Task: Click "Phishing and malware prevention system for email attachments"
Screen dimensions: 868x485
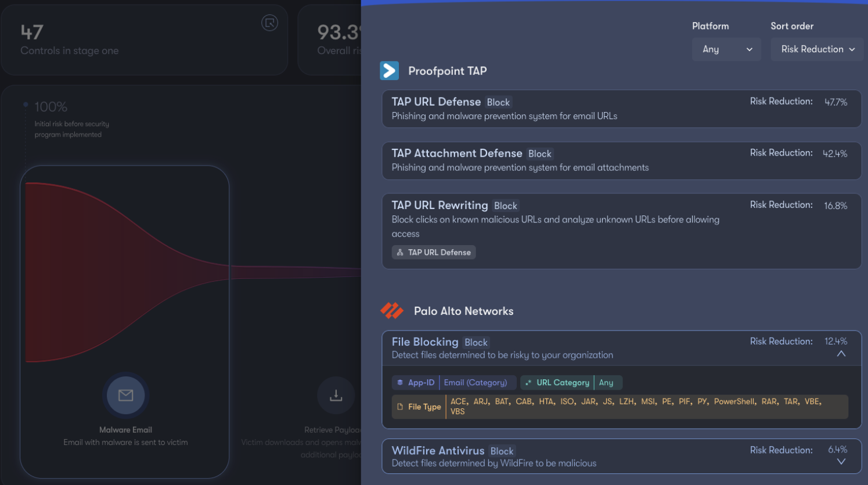Action: tap(520, 168)
